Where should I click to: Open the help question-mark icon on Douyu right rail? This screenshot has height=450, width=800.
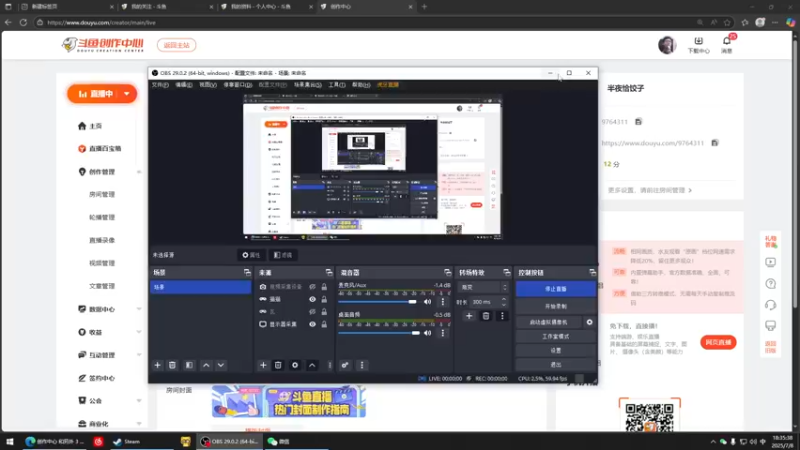[770, 284]
